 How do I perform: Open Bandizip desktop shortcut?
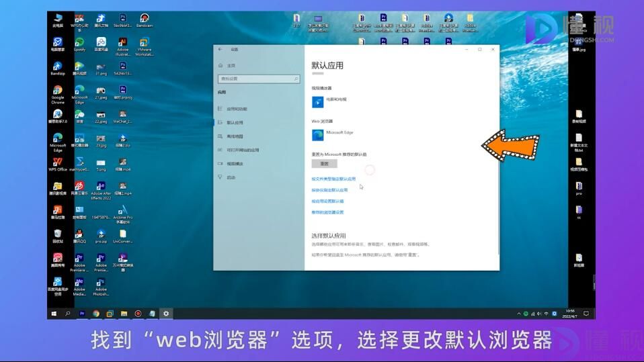(58, 68)
